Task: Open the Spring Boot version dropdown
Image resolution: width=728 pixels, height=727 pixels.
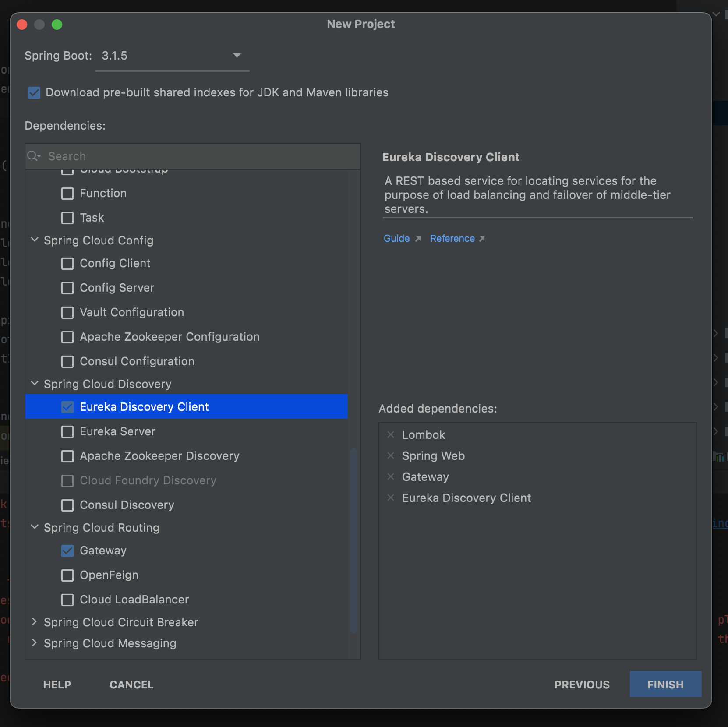Action: [x=173, y=56]
